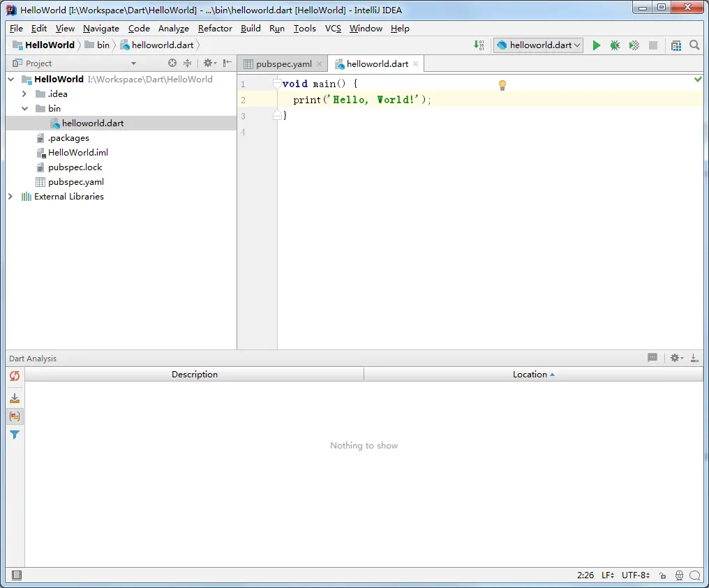Start debugging with the bug icon
Image resolution: width=709 pixels, height=588 pixels.
click(615, 45)
